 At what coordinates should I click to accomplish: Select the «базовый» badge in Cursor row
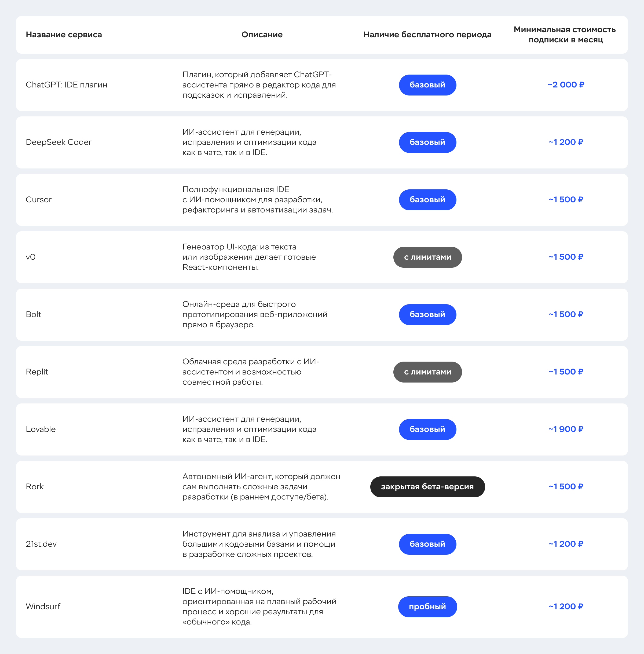427,200
